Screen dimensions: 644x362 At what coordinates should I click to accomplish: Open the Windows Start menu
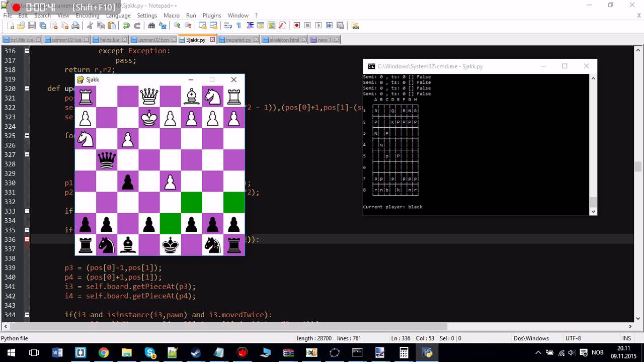[11, 353]
